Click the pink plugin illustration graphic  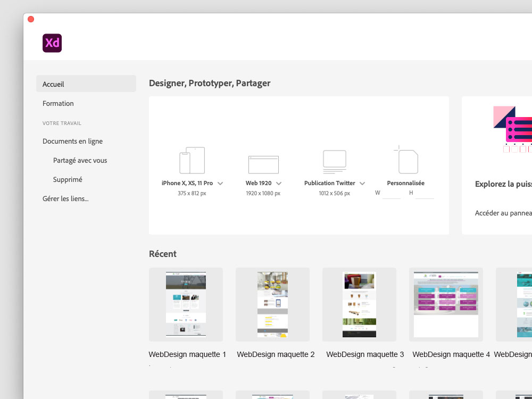pos(512,129)
